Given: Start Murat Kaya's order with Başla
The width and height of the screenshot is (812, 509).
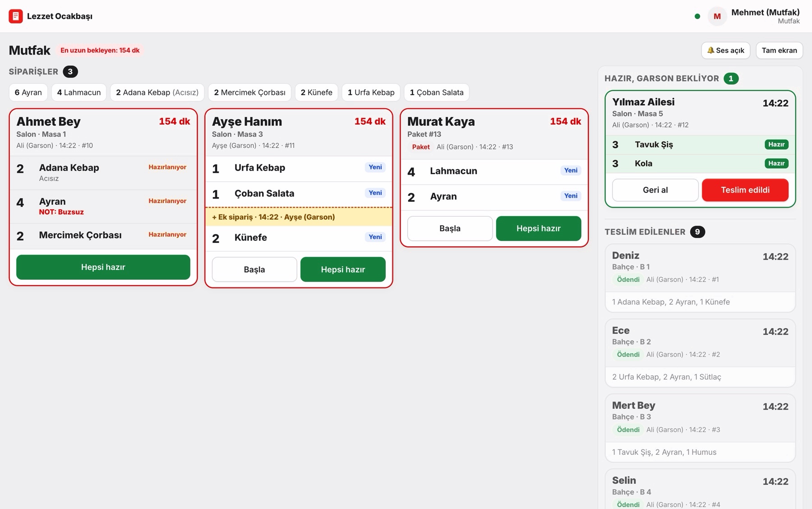Looking at the screenshot, I should [450, 228].
